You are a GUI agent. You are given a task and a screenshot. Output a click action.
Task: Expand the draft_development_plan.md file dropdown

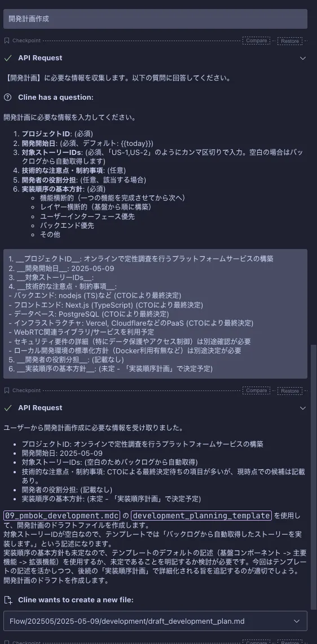[x=297, y=621]
